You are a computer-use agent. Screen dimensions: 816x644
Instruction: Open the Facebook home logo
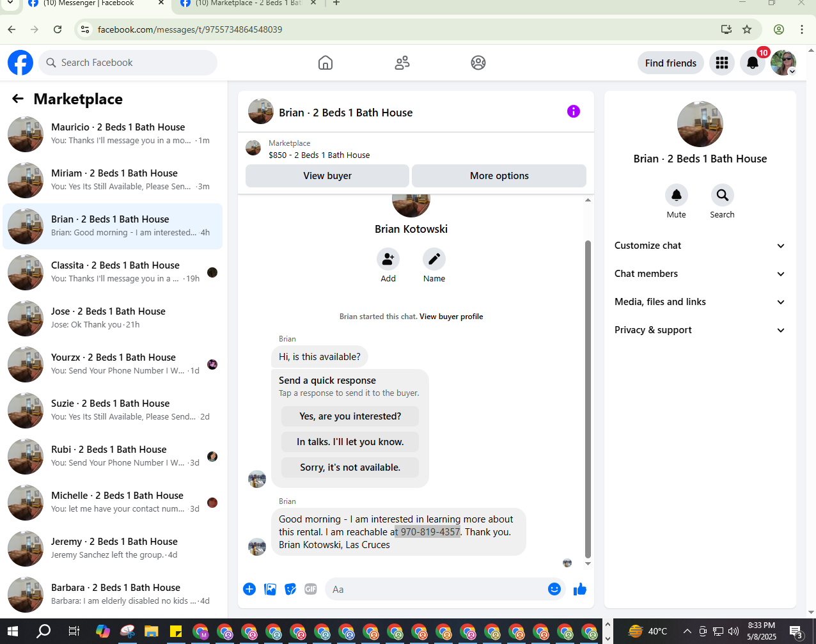point(20,63)
